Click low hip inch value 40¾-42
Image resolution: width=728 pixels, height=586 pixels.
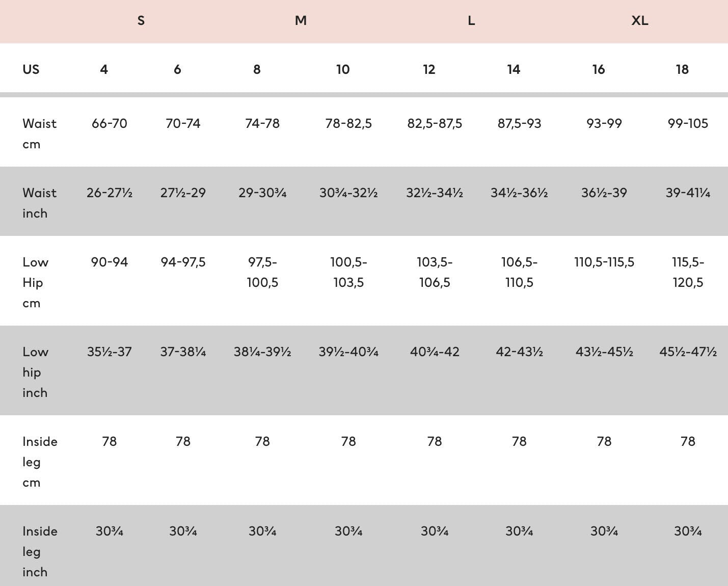pos(435,352)
